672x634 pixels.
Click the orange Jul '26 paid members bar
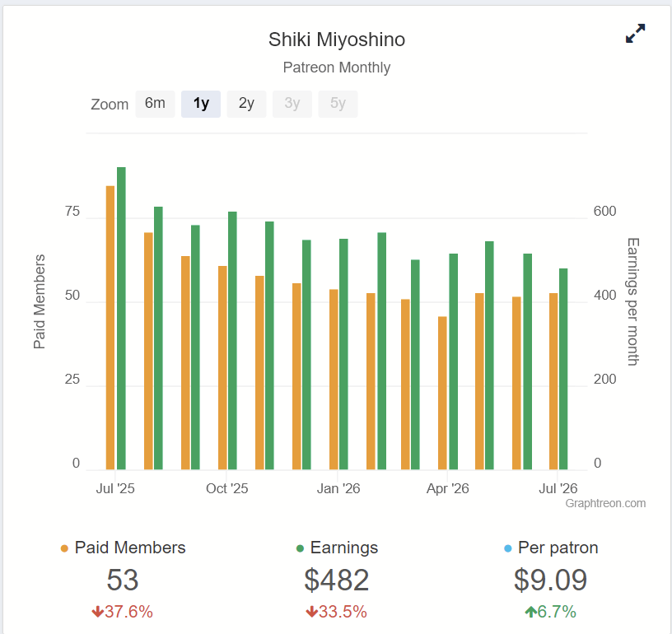[x=553, y=381]
